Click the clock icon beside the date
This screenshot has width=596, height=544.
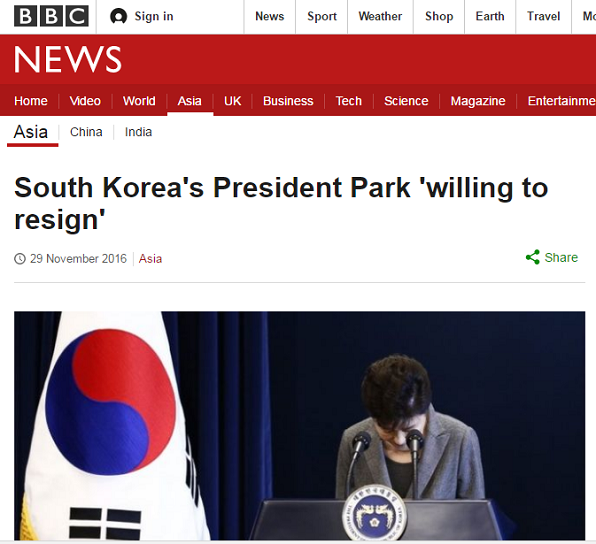pos(20,259)
